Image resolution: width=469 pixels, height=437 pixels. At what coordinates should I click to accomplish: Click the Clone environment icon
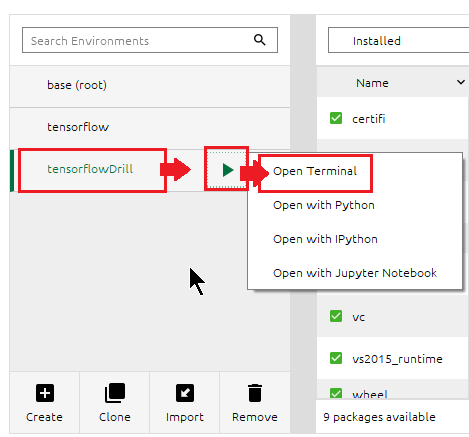click(x=115, y=393)
